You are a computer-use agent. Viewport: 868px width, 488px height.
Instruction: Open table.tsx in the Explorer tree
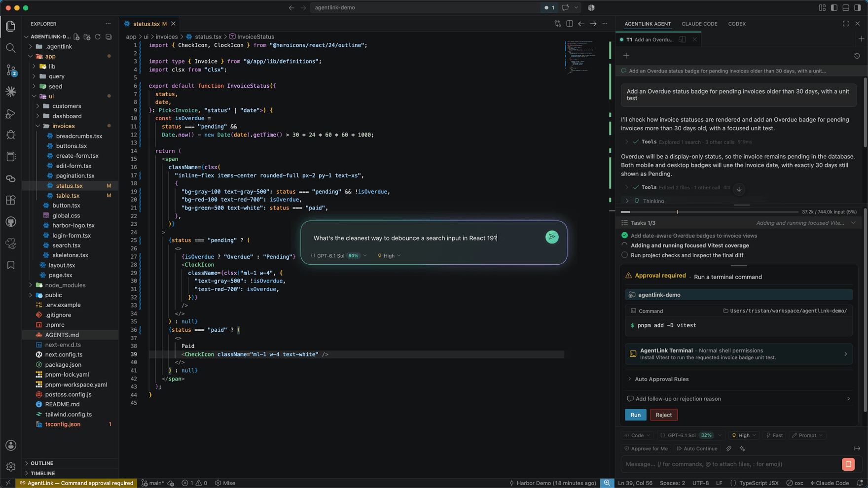[x=68, y=196]
